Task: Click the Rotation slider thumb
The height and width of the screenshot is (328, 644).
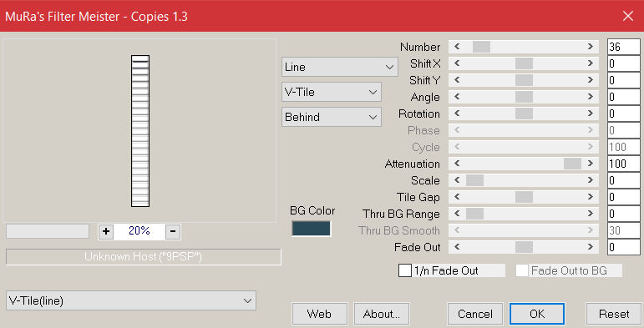Action: (x=524, y=114)
